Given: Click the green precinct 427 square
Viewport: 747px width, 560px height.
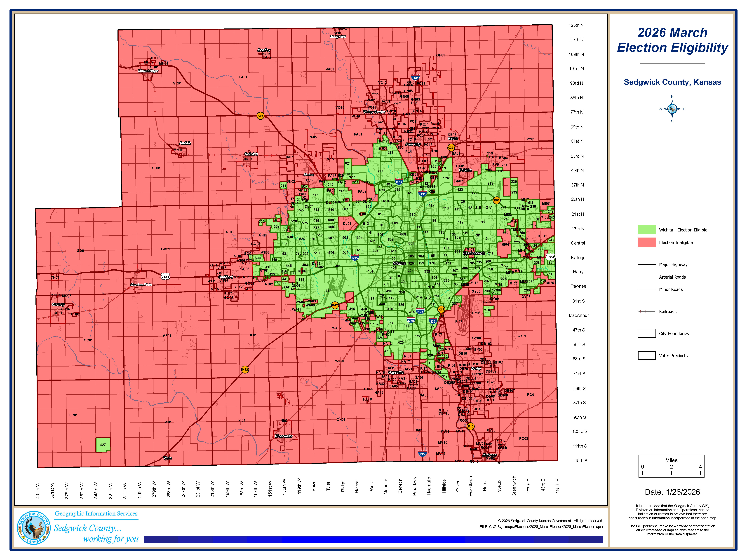Looking at the screenshot, I should [103, 445].
